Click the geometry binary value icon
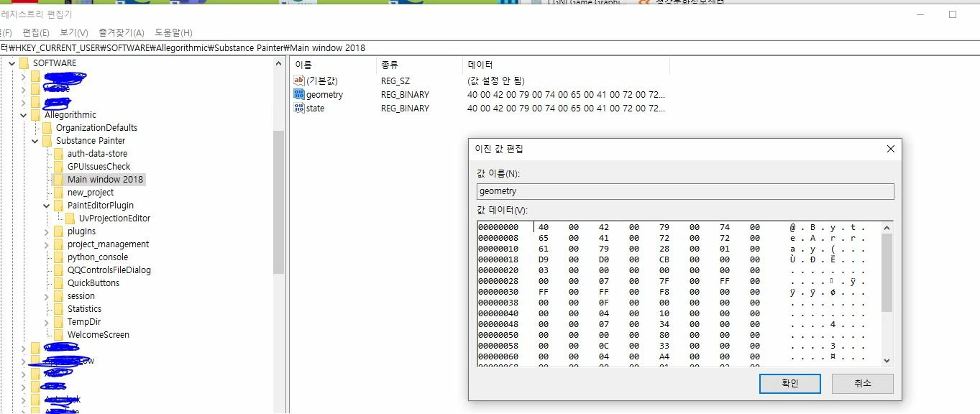980x414 pixels. (300, 94)
